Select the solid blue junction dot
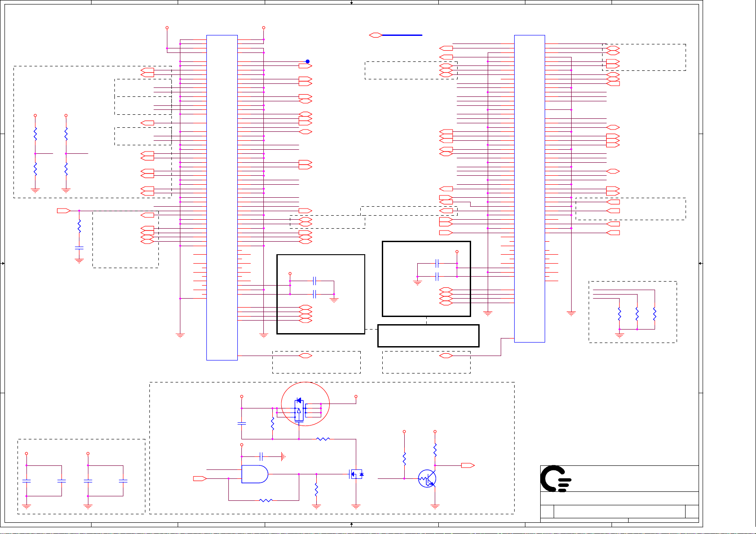The height and width of the screenshot is (534, 756). [x=307, y=61]
